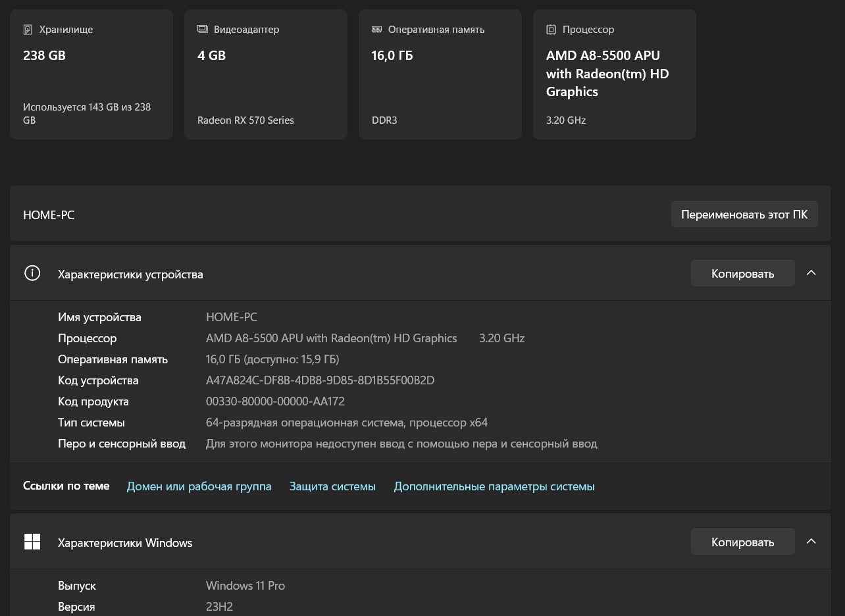Copy device specifications with Копировать button
Image resolution: width=845 pixels, height=616 pixels.
tap(743, 273)
